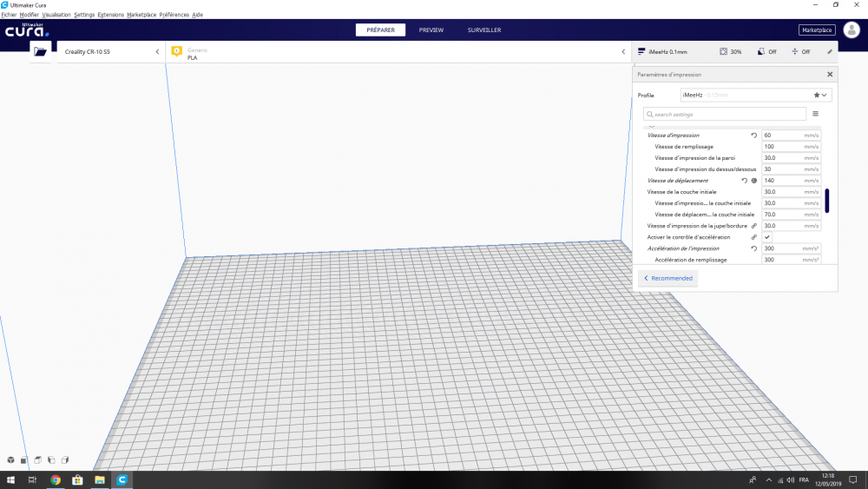The width and height of the screenshot is (868, 489).
Task: Open the Préférences menu
Action: point(174,15)
